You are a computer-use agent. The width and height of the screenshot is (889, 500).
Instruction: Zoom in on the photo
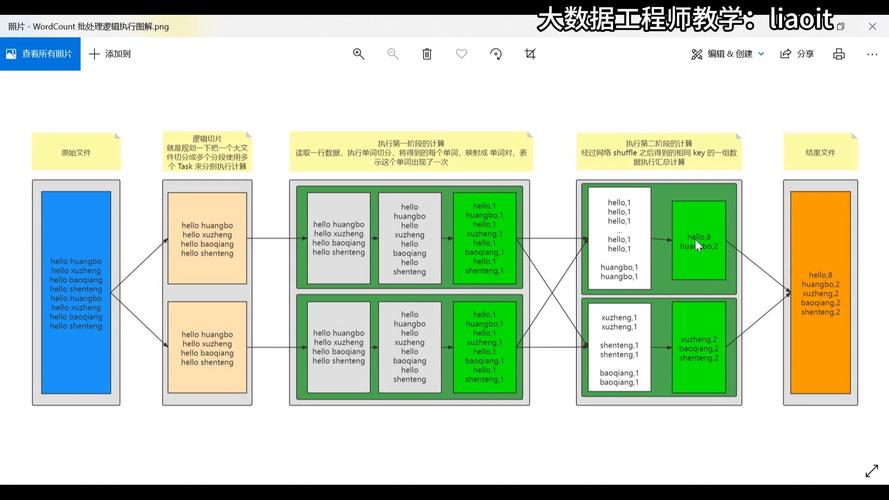[358, 54]
